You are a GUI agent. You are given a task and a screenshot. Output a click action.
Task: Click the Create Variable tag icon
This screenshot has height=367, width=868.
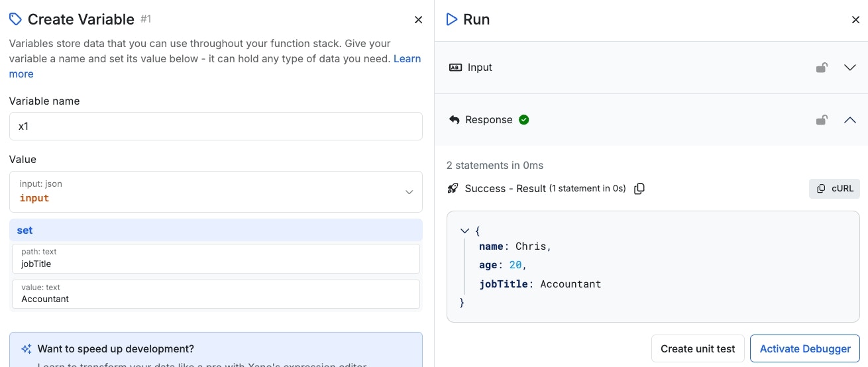tap(15, 19)
